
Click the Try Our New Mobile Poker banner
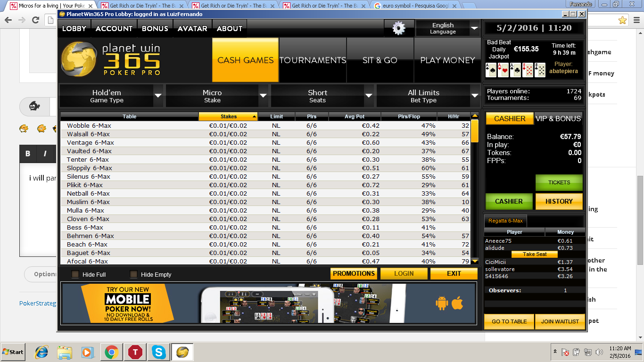[268, 303]
